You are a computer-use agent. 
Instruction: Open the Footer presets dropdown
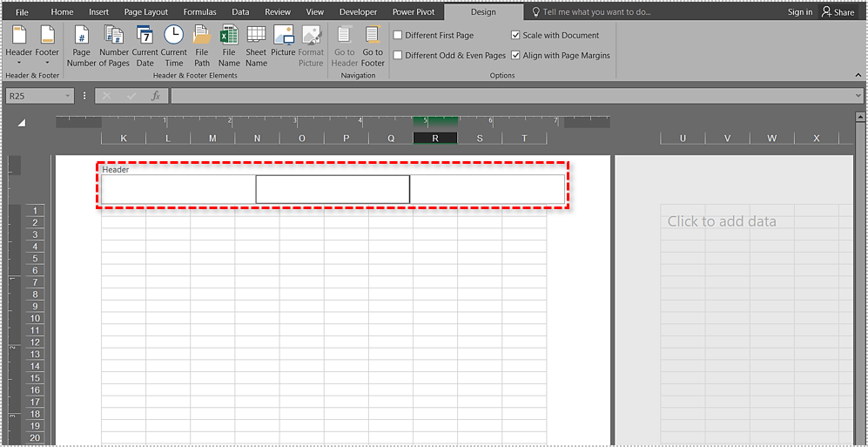[47, 45]
